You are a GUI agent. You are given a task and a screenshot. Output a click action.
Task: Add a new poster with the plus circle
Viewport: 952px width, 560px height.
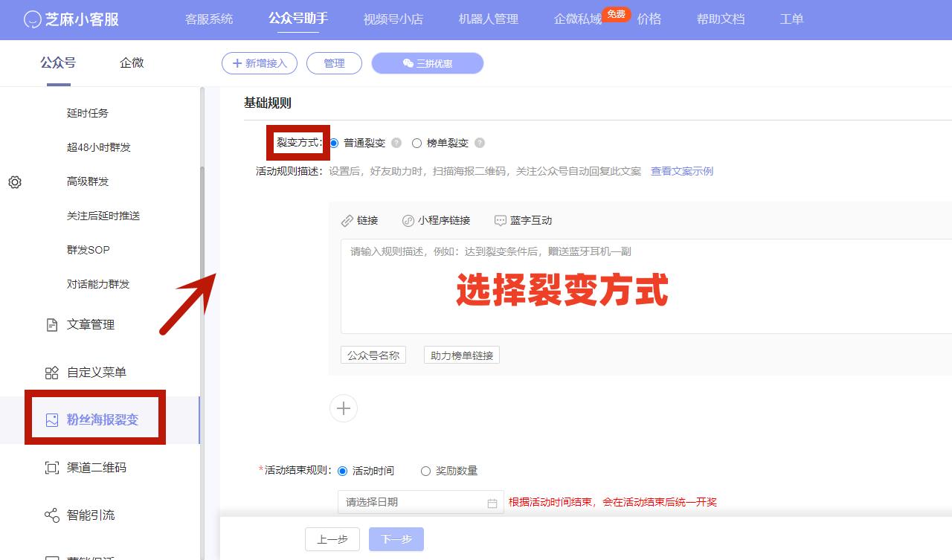point(343,408)
